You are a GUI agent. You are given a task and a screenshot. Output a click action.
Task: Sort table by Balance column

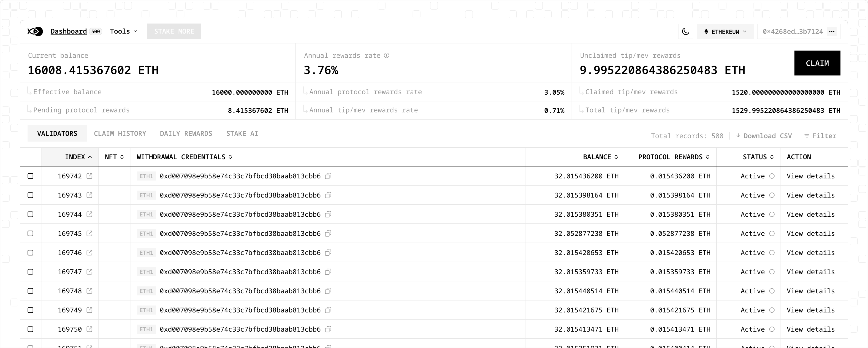coord(600,157)
